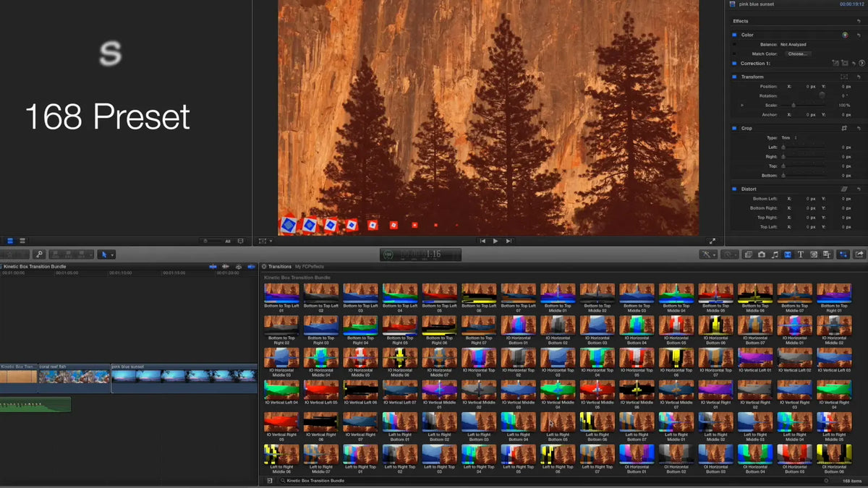
Task: Open the Select tool dropdown
Action: (106, 254)
